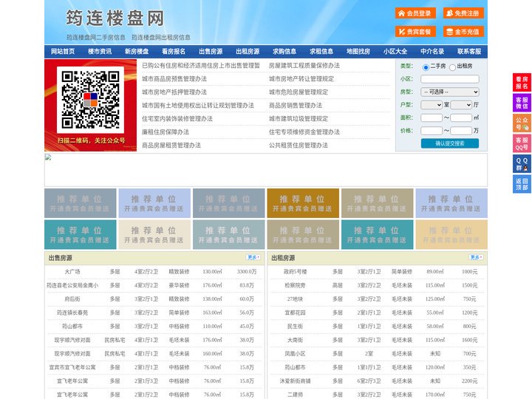This screenshot has width=532, height=399.
Task: Open 出租房源 in the navigation bar
Action: pos(248,51)
